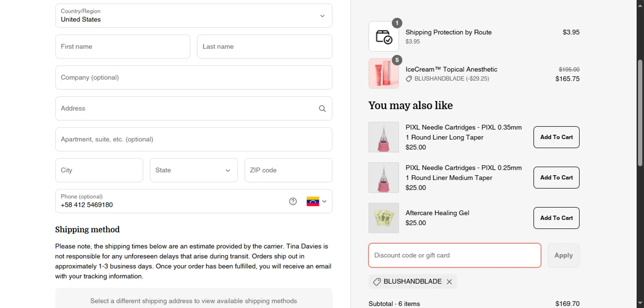Click the Apply discount button

[563, 255]
